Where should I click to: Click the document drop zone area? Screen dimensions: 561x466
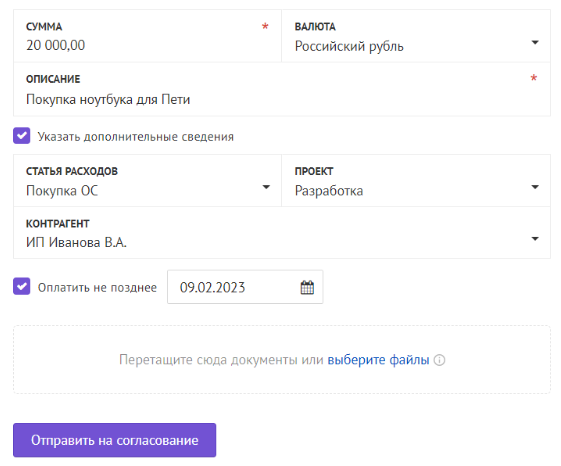click(x=282, y=360)
